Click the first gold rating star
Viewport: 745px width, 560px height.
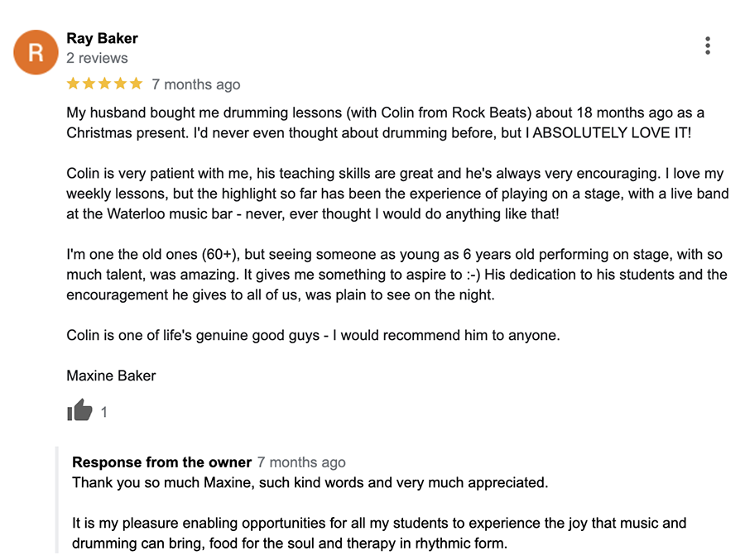click(73, 84)
